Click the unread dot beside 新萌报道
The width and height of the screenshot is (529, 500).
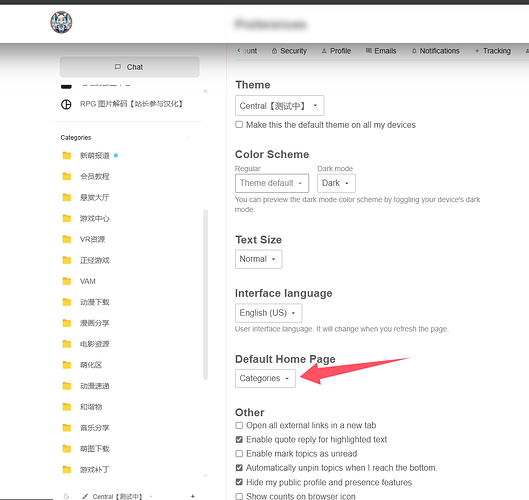tap(116, 156)
